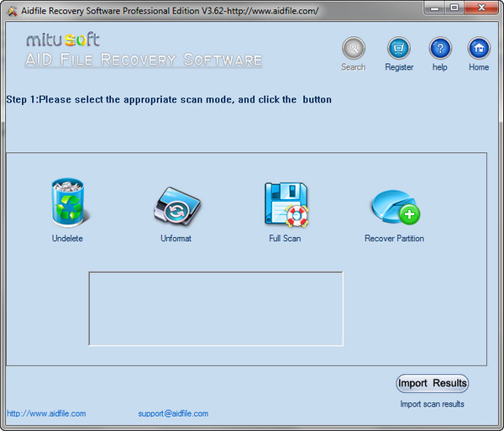Click the mitusoft logo
The width and height of the screenshot is (504, 431).
coord(63,39)
